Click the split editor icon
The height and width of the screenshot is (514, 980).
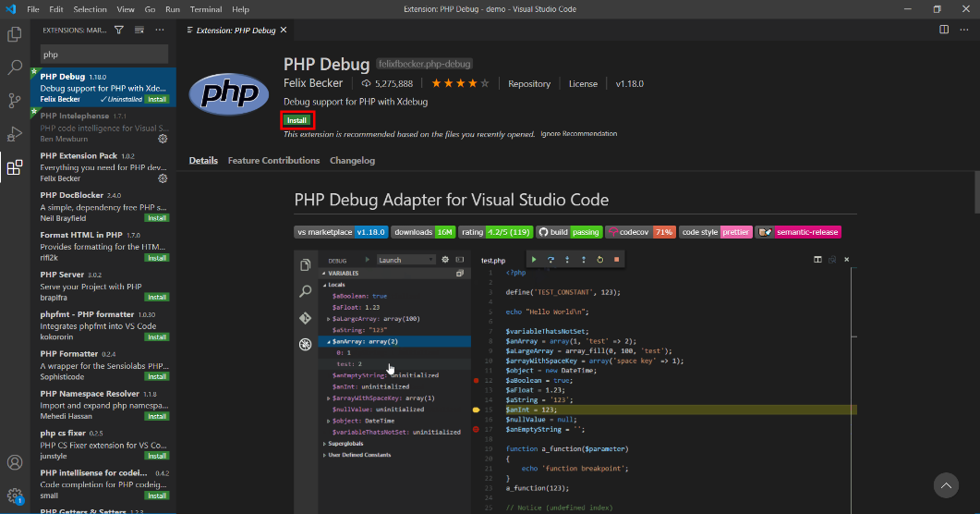tap(944, 30)
